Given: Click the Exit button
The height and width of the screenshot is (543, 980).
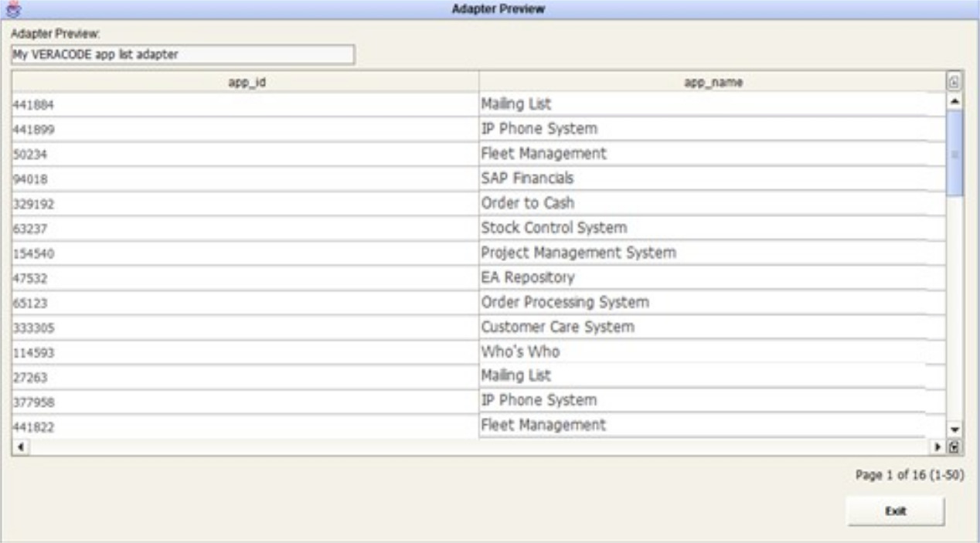Looking at the screenshot, I should [896, 511].
